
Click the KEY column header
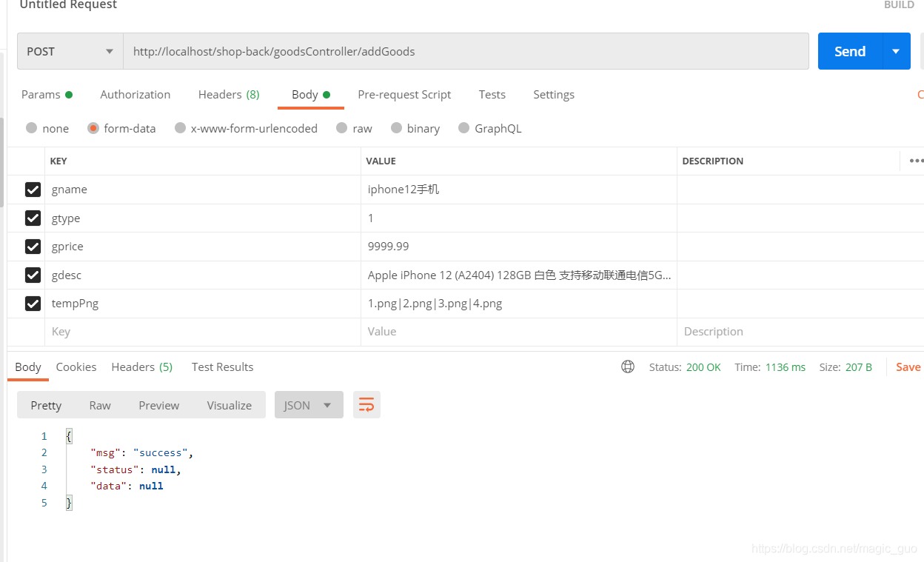pyautogui.click(x=58, y=161)
